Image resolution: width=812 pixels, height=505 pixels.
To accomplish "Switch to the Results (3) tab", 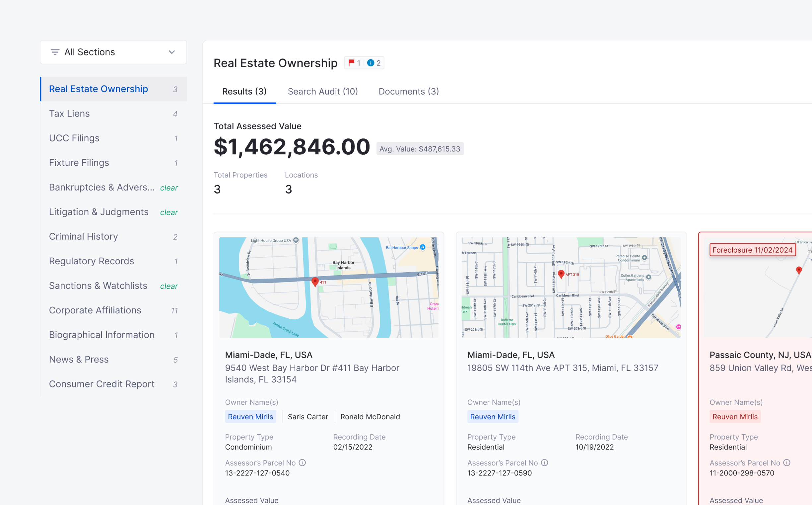I will [x=244, y=92].
